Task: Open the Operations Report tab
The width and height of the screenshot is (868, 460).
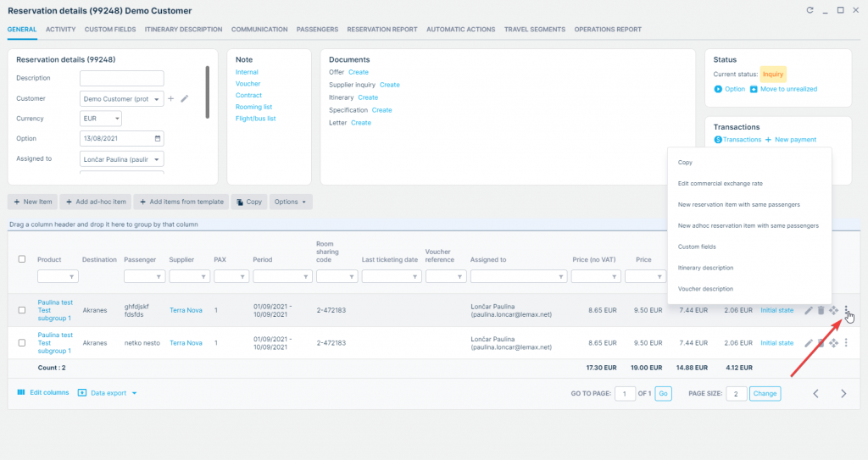Action: click(608, 30)
